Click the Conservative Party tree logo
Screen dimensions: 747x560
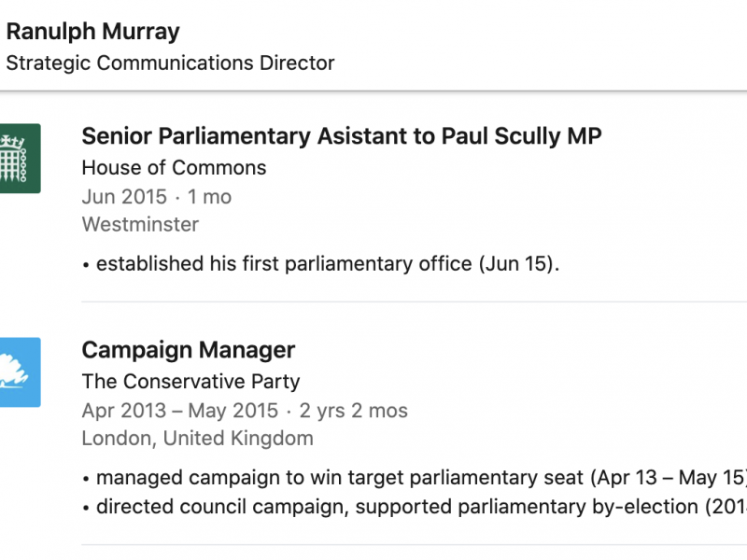click(x=20, y=371)
